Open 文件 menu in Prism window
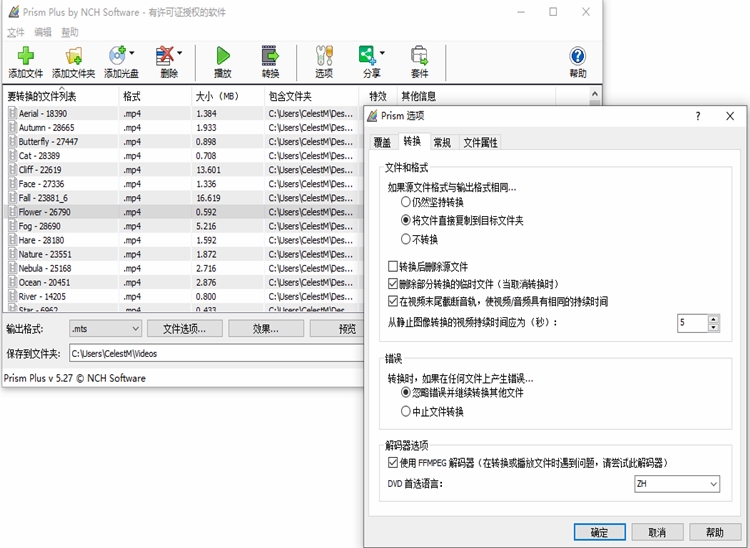The width and height of the screenshot is (750, 548). (16, 32)
